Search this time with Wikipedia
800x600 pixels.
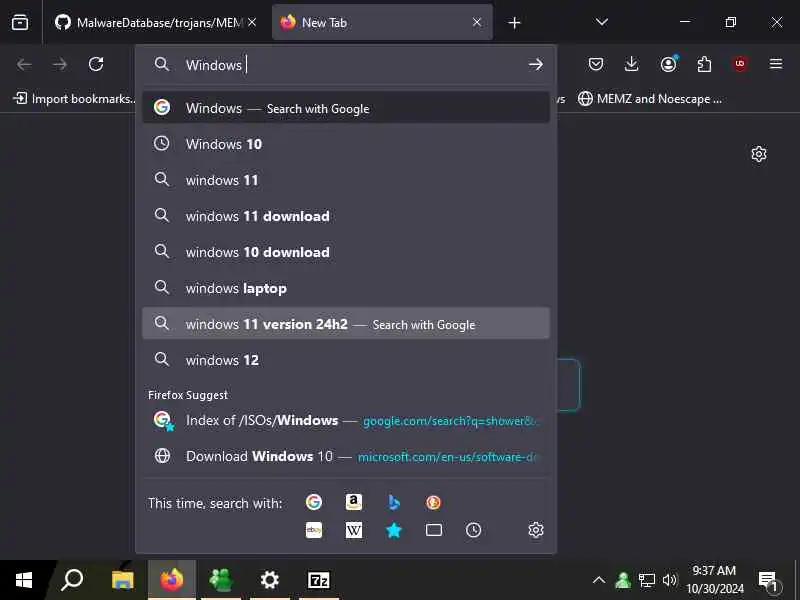354,530
